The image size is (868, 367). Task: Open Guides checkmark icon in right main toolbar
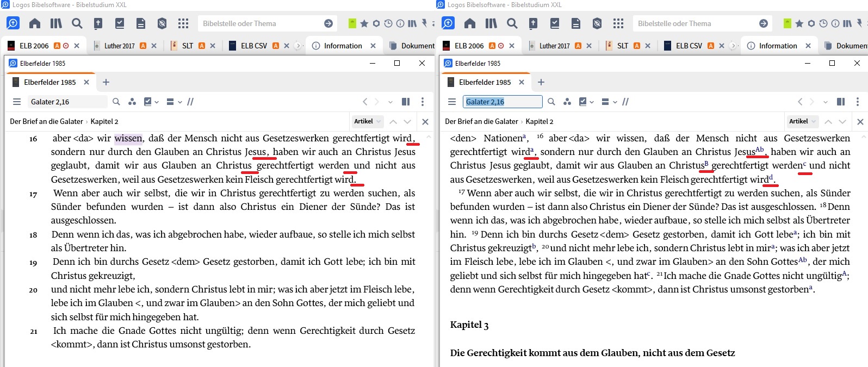point(555,23)
